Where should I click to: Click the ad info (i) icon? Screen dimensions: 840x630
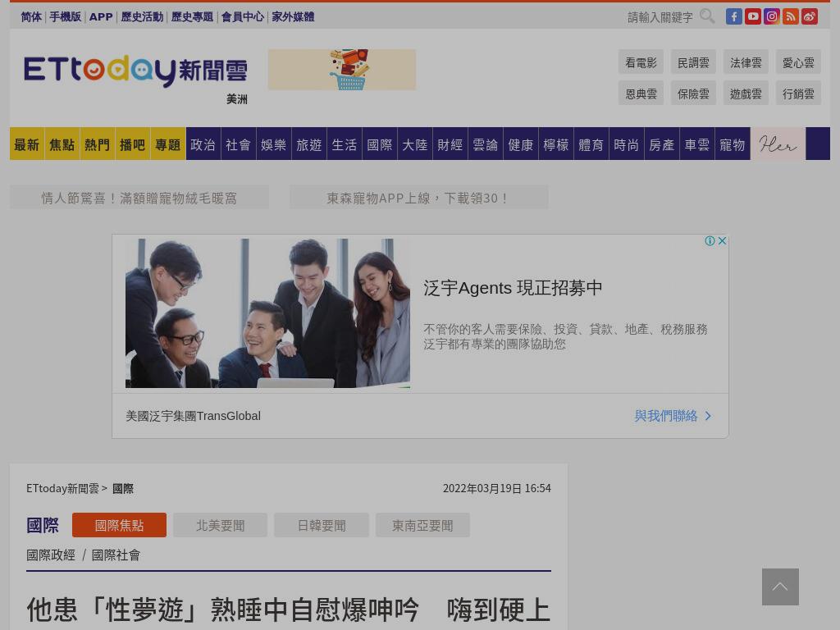[x=710, y=241]
